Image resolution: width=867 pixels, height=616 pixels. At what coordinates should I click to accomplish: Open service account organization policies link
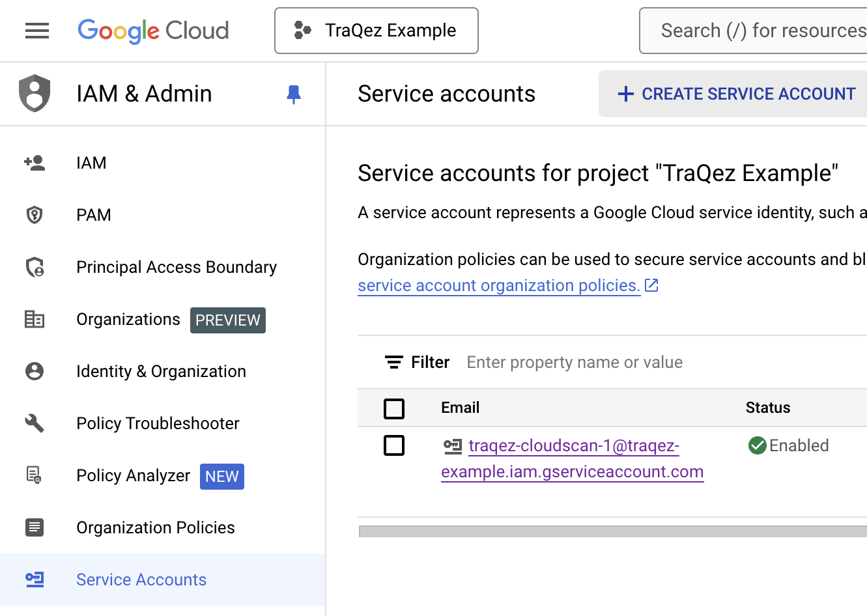point(499,285)
